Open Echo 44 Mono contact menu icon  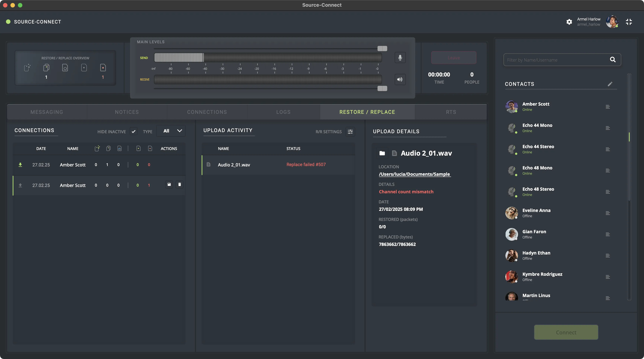click(608, 128)
